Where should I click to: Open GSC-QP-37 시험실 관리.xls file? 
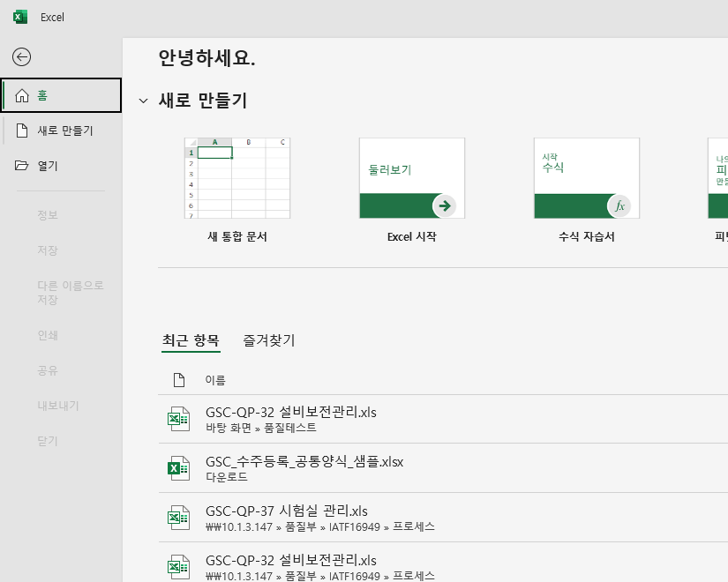[x=443, y=518]
